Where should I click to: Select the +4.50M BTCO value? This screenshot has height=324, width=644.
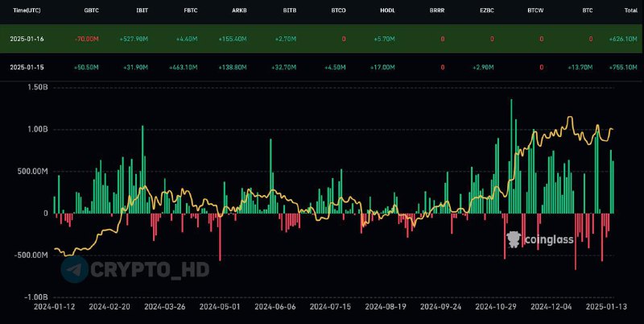[x=335, y=68]
